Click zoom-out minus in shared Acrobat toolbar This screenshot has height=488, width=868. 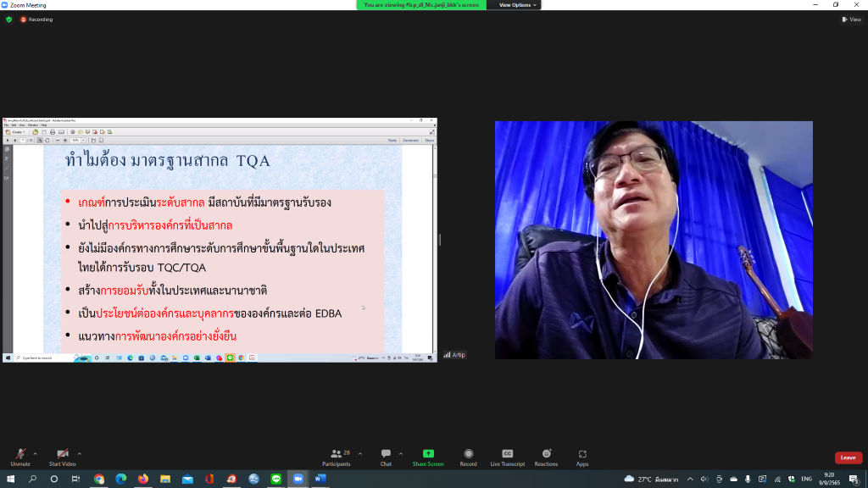click(58, 141)
